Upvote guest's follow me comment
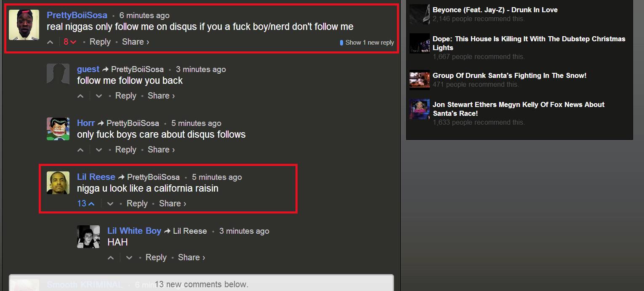Screen dimensions: 644x291 click(x=80, y=96)
